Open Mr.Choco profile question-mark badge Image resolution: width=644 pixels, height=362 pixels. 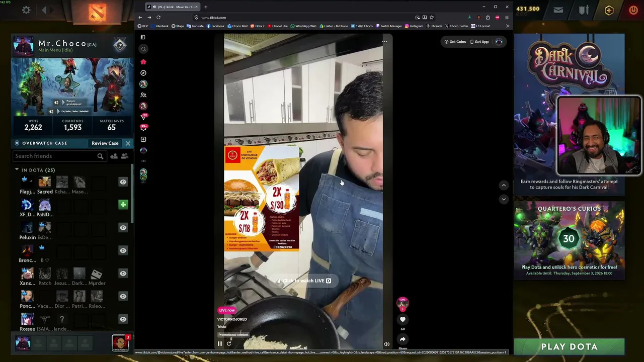click(x=120, y=46)
